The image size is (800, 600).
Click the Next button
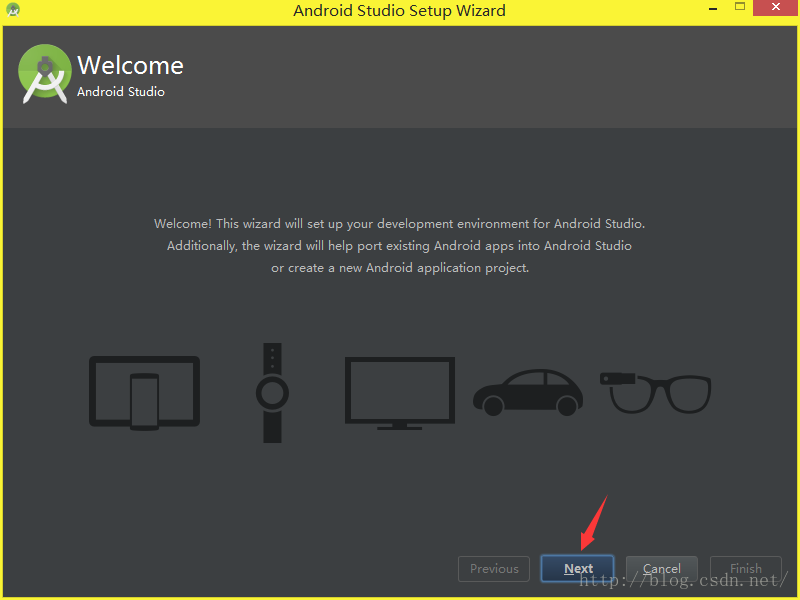[x=577, y=568]
